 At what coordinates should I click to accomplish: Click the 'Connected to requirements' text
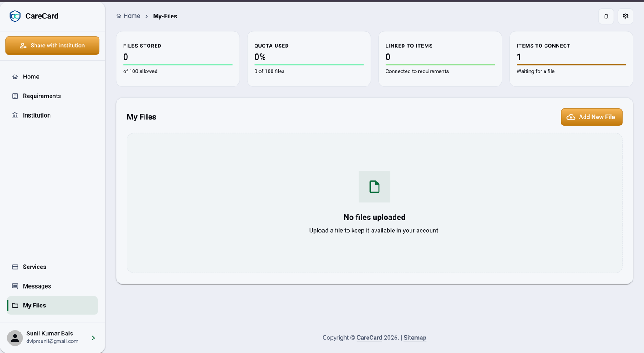click(x=417, y=71)
